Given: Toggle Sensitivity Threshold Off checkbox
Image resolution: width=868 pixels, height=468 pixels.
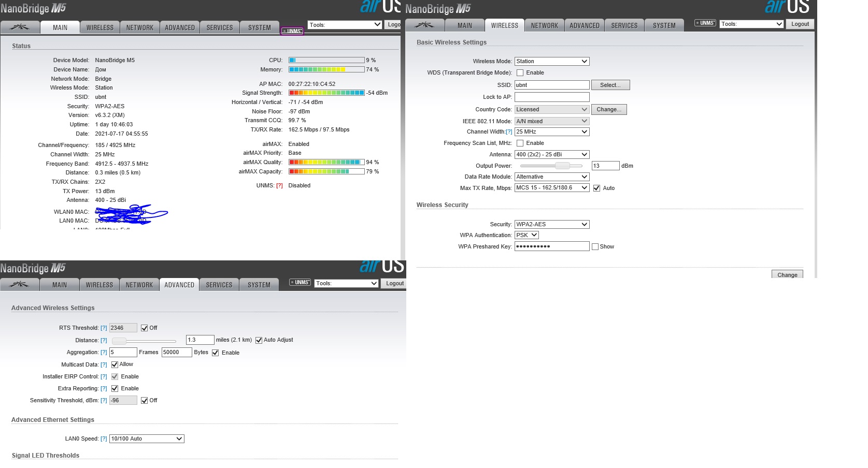Looking at the screenshot, I should click(x=144, y=401).
